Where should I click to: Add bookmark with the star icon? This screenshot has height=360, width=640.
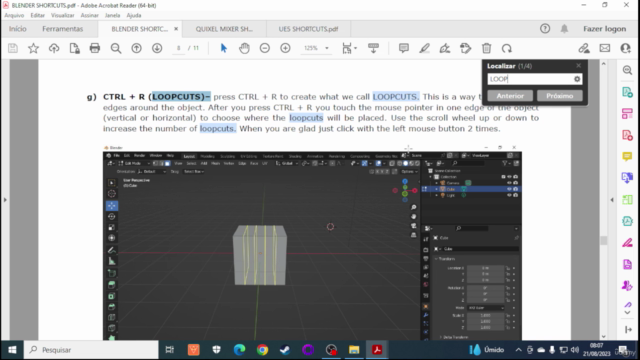[33, 48]
